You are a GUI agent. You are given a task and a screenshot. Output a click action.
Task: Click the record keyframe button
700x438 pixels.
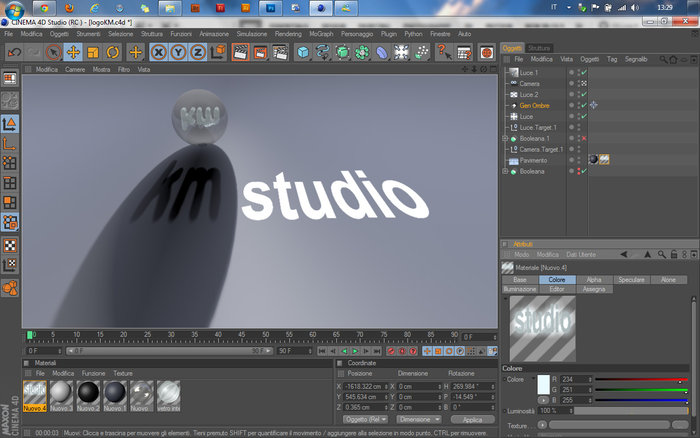pos(391,351)
